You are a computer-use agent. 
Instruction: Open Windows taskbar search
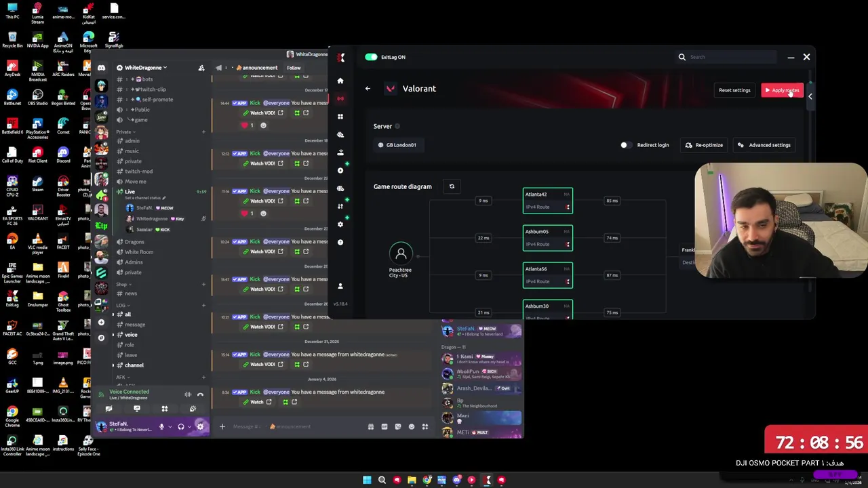coord(382,480)
